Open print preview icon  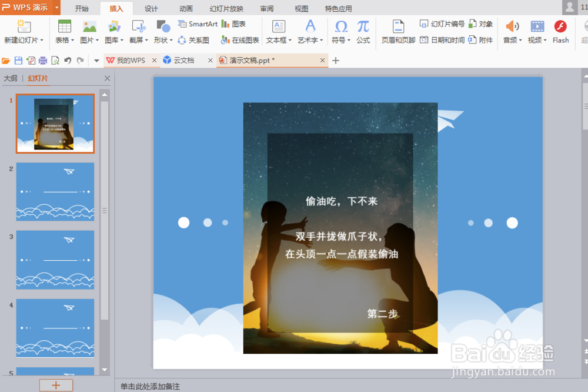(55, 61)
